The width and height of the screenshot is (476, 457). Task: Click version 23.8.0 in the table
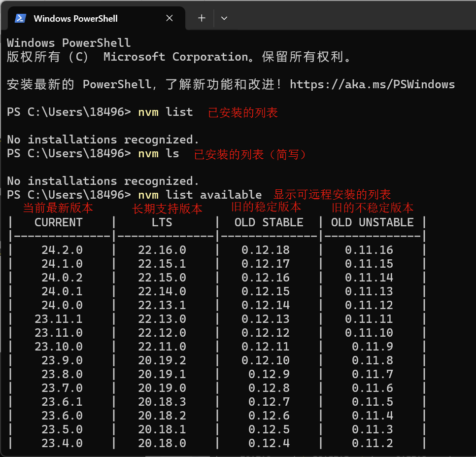point(62,374)
